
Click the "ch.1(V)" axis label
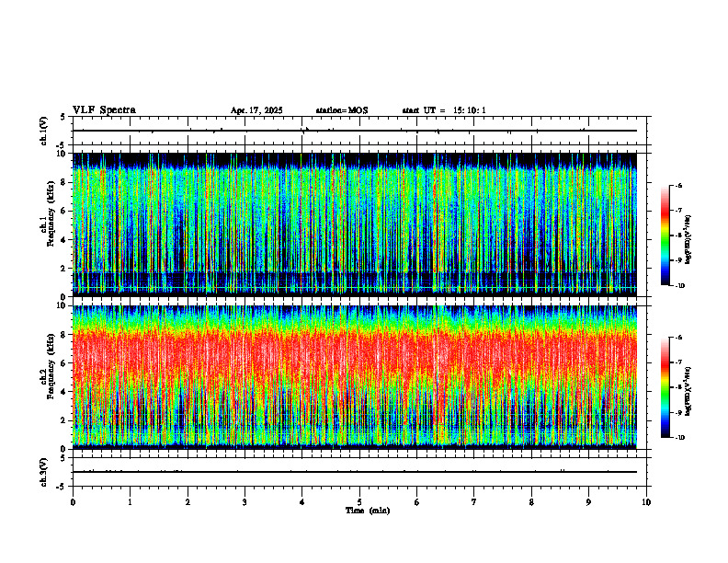click(x=44, y=131)
